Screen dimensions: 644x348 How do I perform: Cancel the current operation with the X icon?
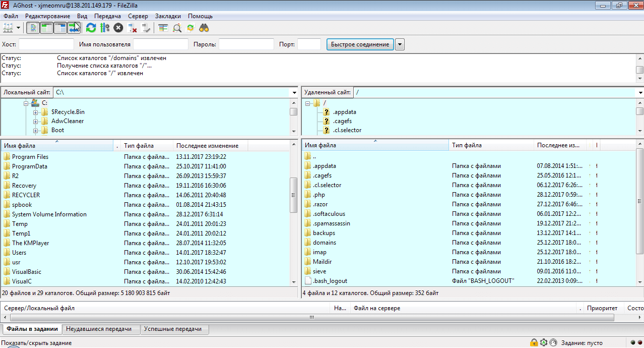point(118,28)
